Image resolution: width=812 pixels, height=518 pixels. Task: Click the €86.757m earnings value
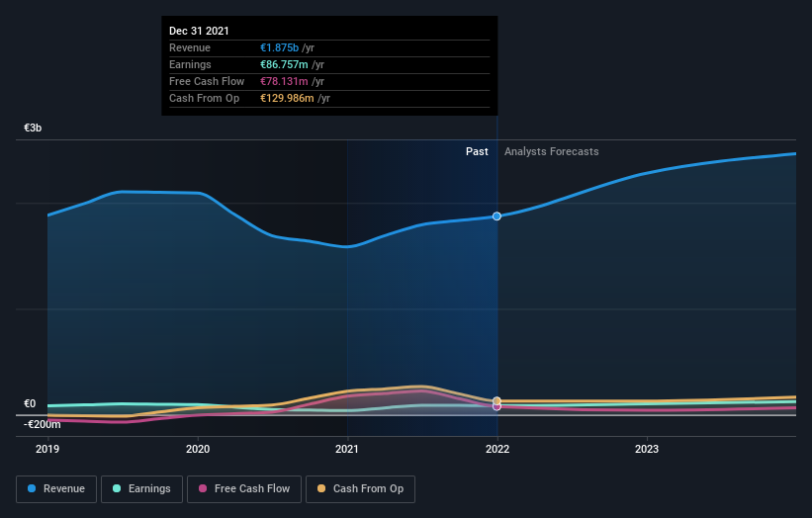[x=284, y=64]
